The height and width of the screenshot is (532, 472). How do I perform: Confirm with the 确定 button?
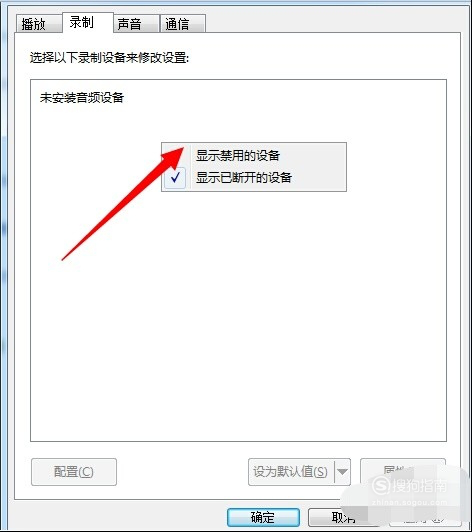(x=263, y=517)
